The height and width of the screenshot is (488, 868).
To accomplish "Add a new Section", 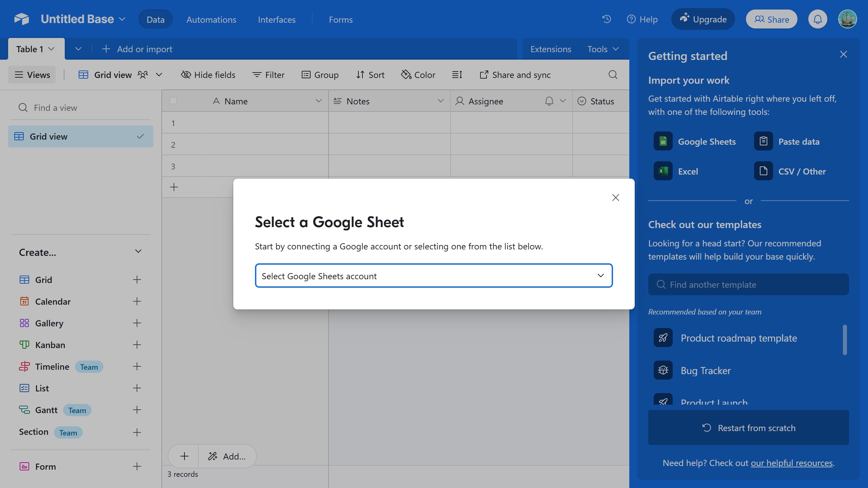I will pos(137,432).
